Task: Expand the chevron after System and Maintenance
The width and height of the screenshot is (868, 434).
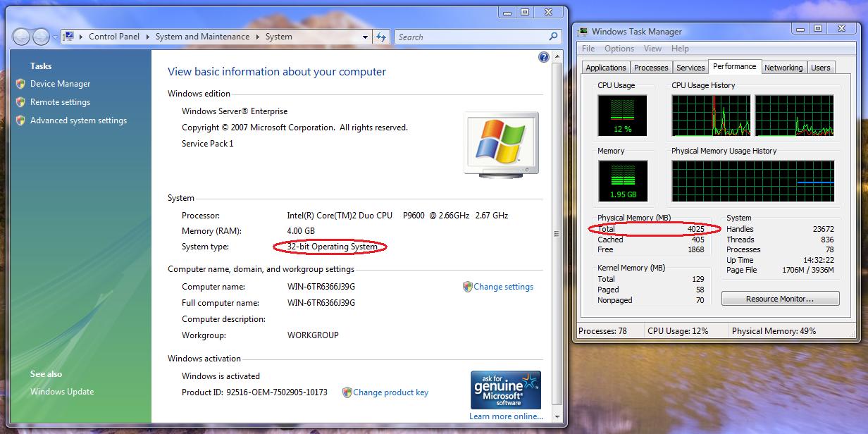Action: [257, 37]
